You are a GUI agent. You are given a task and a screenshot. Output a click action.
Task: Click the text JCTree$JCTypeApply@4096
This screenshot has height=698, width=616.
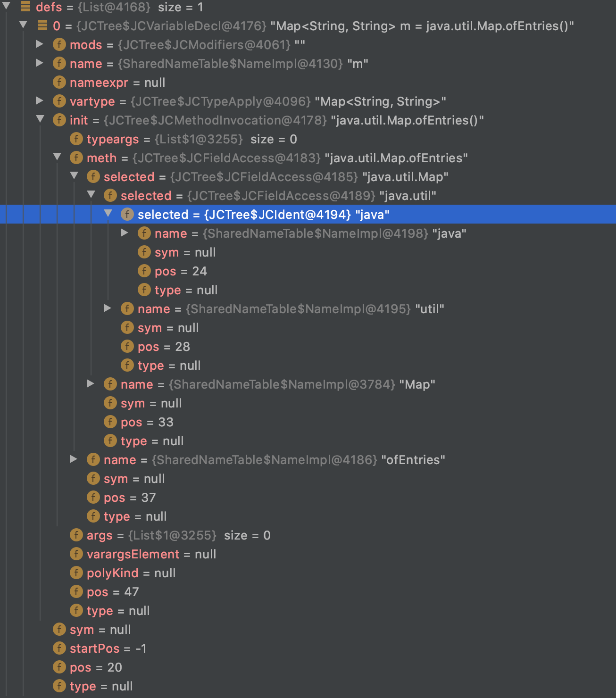(x=221, y=101)
